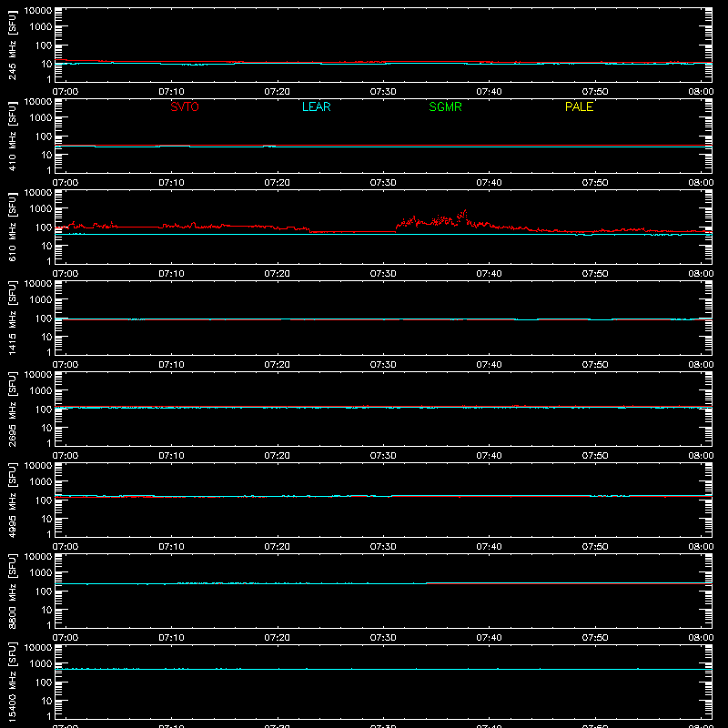Click 07:40 tick label under 8800 MHz panel
The image size is (728, 728).
point(489,638)
